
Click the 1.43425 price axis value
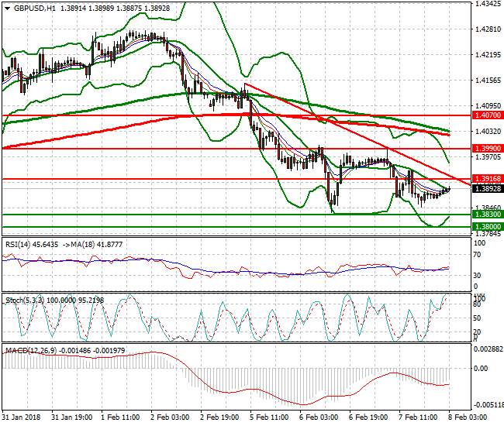(488, 4)
